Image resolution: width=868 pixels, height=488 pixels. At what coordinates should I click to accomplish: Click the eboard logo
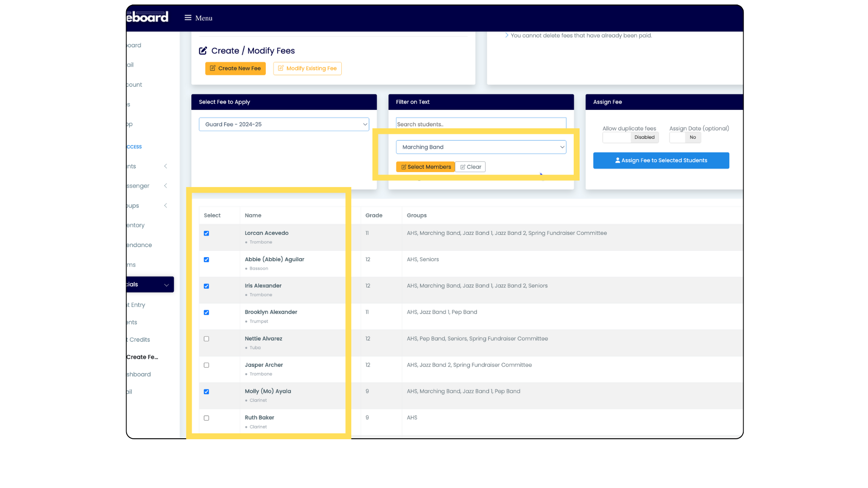click(148, 17)
